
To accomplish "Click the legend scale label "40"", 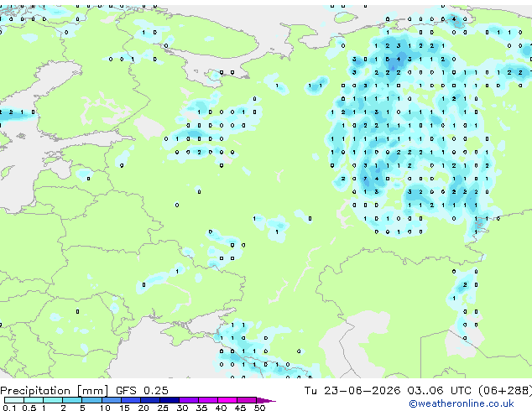I will [221, 408].
